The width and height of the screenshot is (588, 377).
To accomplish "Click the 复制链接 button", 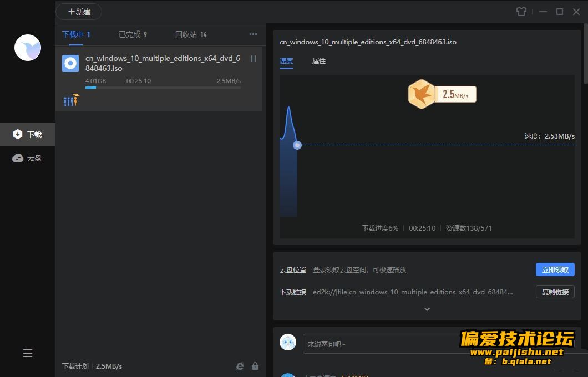I will click(x=555, y=292).
